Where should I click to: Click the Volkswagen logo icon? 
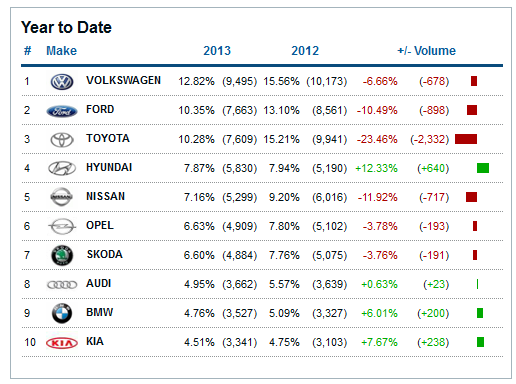[x=62, y=82]
